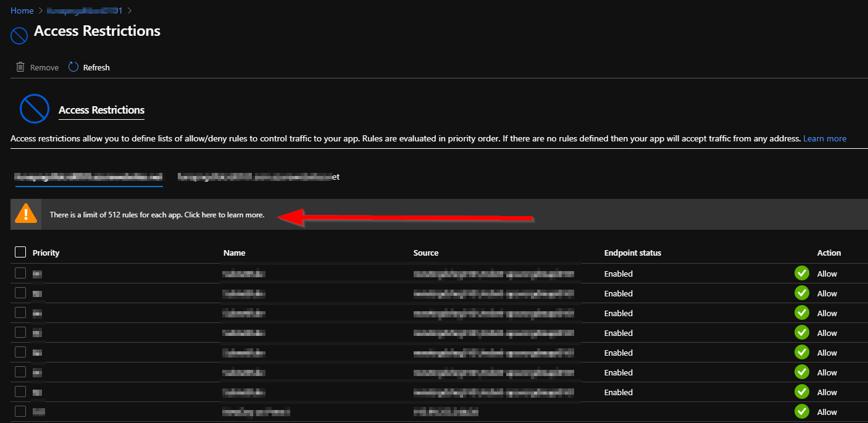Click the Refresh icon on the toolbar
The image size is (868, 423).
[x=73, y=67]
